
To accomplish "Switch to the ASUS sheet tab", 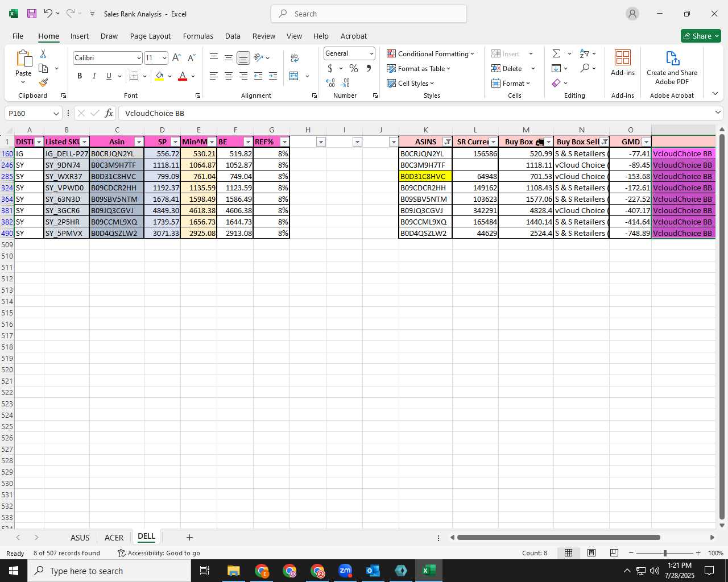I will [x=80, y=538].
